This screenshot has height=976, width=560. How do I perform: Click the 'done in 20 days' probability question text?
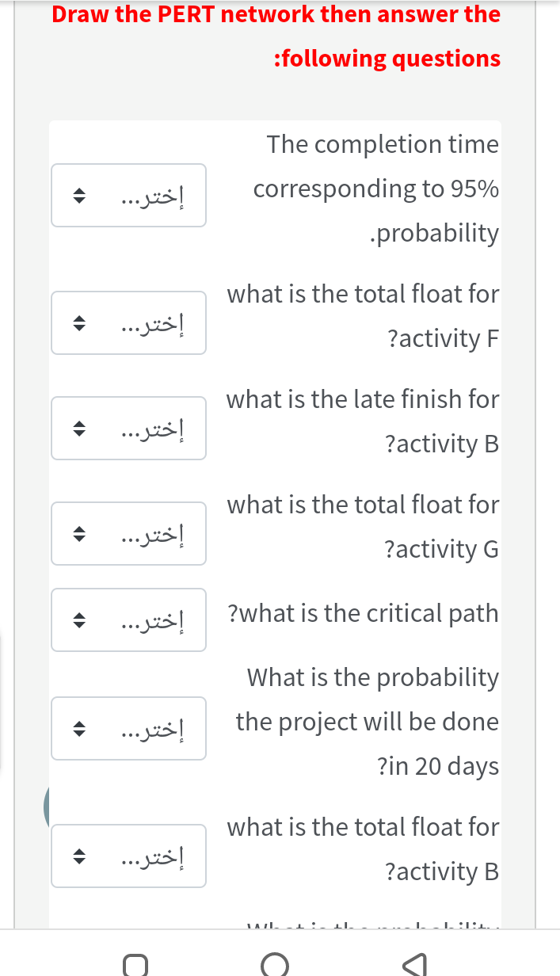pyautogui.click(x=369, y=722)
